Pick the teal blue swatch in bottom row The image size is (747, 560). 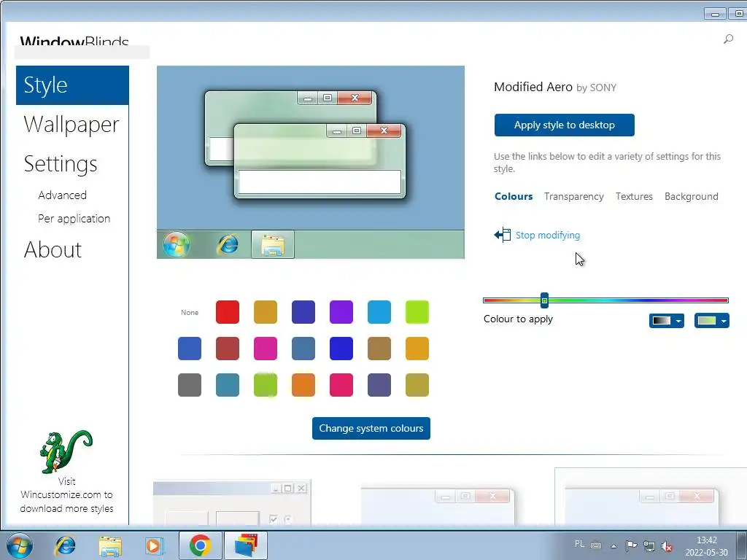pyautogui.click(x=228, y=385)
